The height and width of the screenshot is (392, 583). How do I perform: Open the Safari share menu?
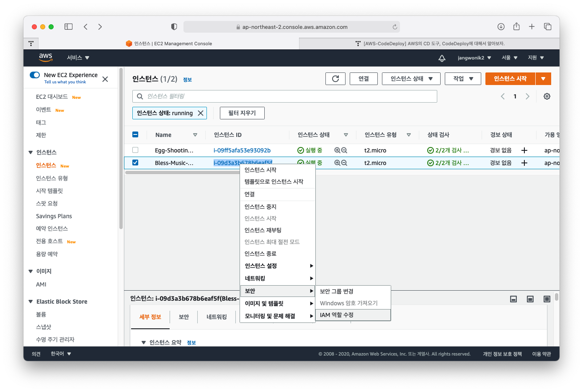pyautogui.click(x=516, y=26)
